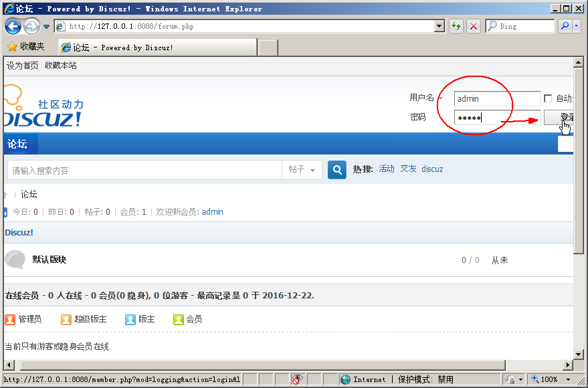
Task: Click the horizontal scrollbar thumb
Action: tap(264, 365)
